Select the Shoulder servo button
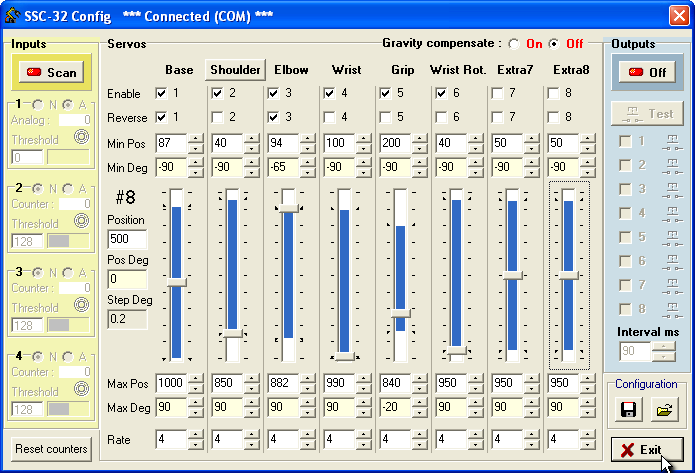This screenshot has width=695, height=473. (x=235, y=70)
